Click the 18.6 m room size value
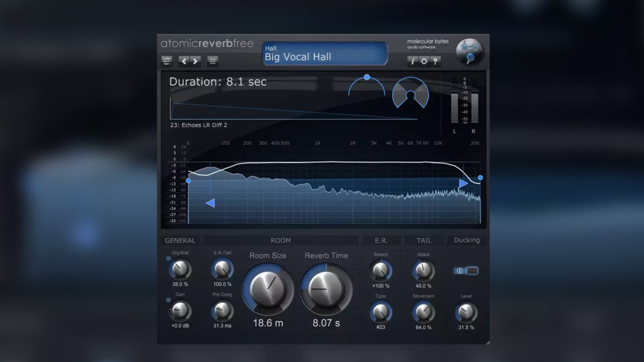This screenshot has height=362, width=644. 268,323
